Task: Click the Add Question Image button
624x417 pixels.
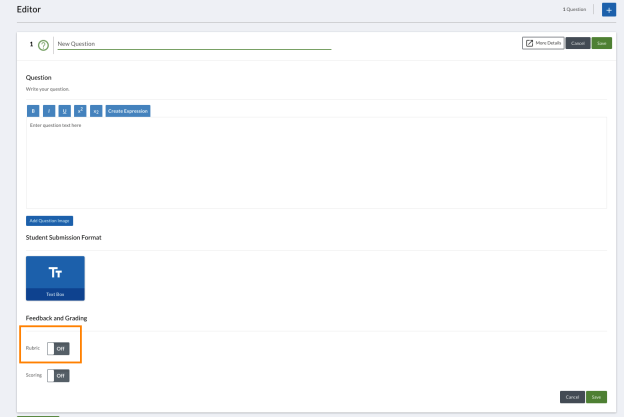Action: click(49, 221)
